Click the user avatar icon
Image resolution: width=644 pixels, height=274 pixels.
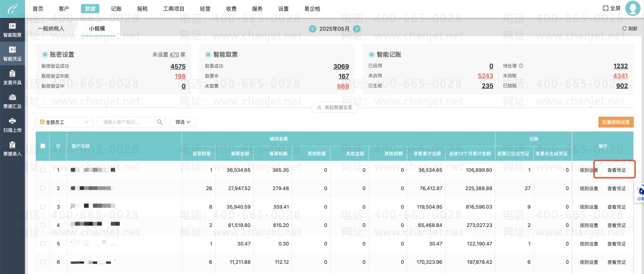pos(633,8)
